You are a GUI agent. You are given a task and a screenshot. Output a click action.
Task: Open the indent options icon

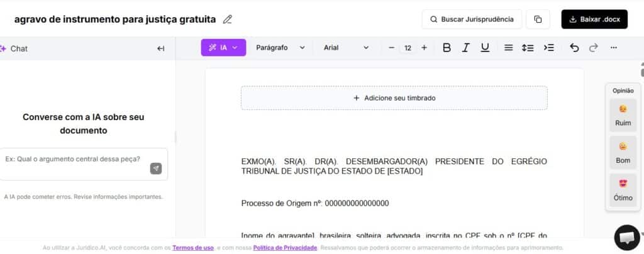coord(548,48)
